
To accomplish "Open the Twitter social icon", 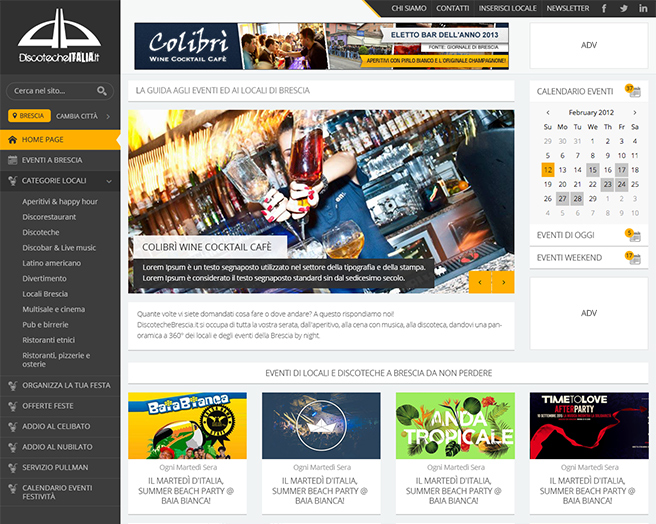I will pyautogui.click(x=624, y=8).
